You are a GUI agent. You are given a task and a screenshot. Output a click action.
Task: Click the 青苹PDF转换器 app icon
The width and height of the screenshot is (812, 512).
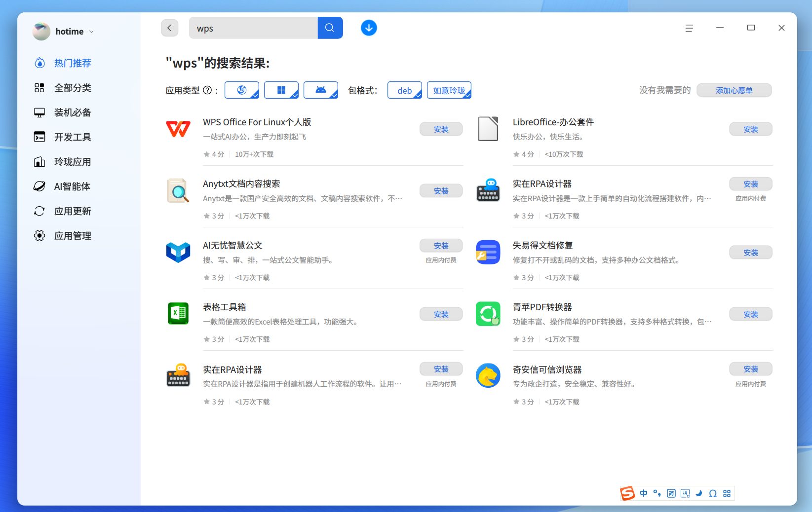[488, 314]
